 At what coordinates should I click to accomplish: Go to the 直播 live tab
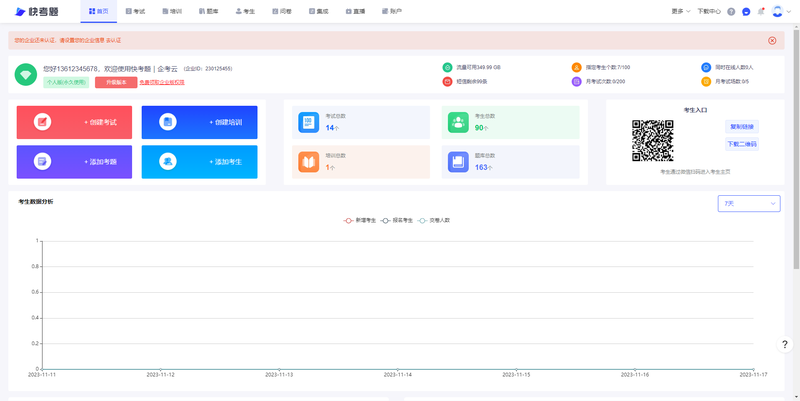point(356,11)
